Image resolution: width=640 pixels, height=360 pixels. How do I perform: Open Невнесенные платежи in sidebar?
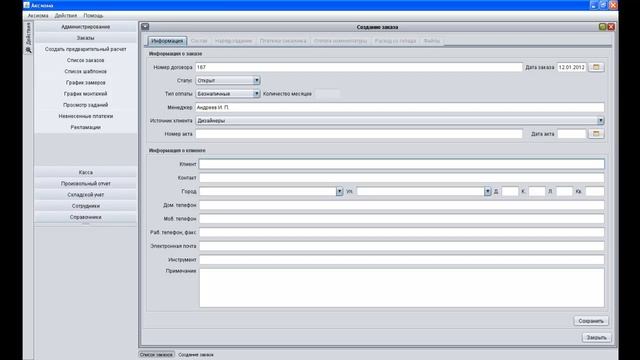tap(86, 116)
